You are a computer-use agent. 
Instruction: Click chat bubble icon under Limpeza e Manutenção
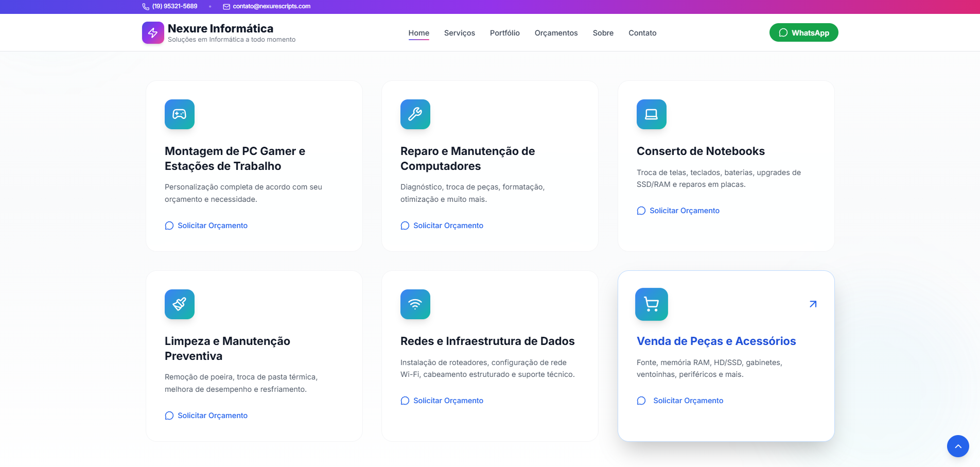169,416
